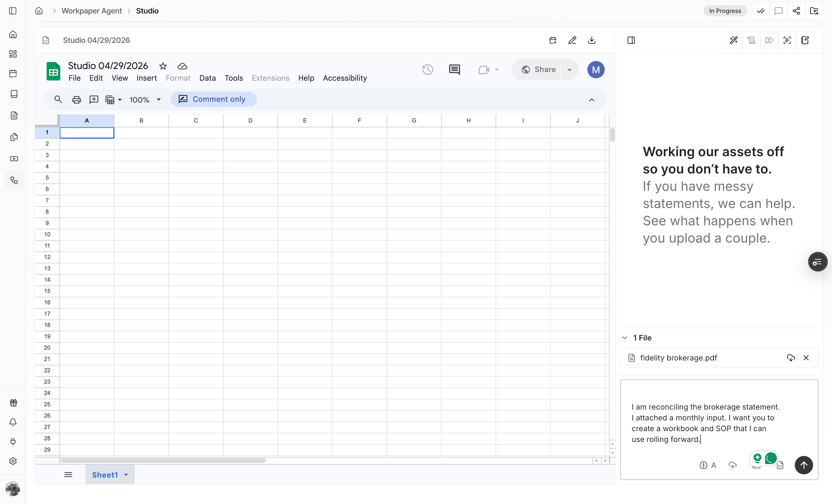
Task: Click the cloud saved status icon
Action: pyautogui.click(x=182, y=66)
